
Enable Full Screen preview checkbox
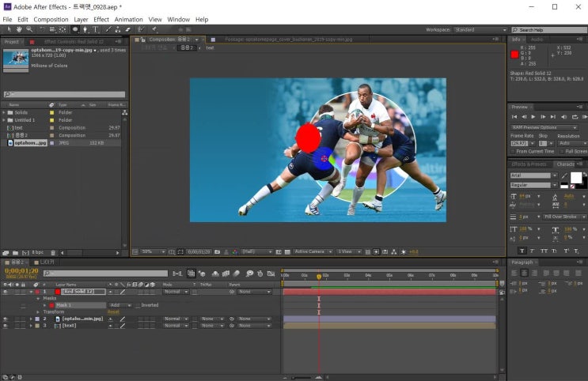point(562,151)
